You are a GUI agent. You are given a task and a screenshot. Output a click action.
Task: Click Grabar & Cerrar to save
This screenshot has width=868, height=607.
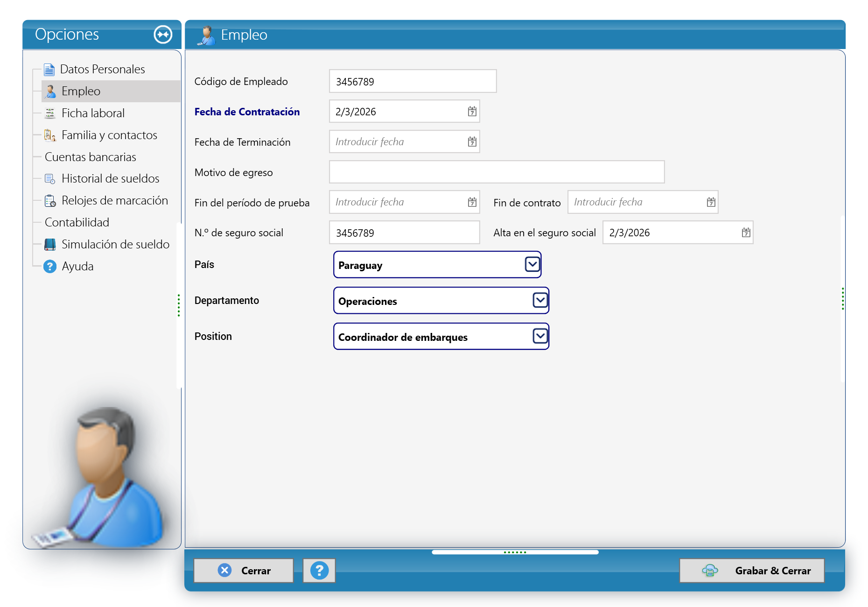[x=752, y=571]
